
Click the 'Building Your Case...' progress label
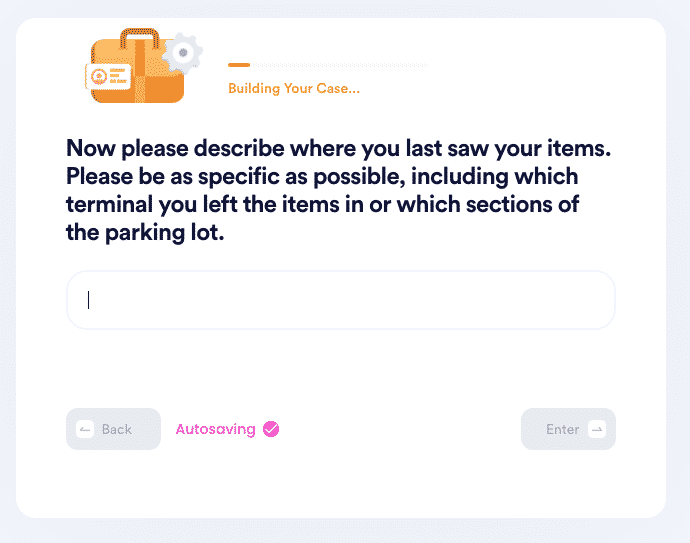point(294,88)
